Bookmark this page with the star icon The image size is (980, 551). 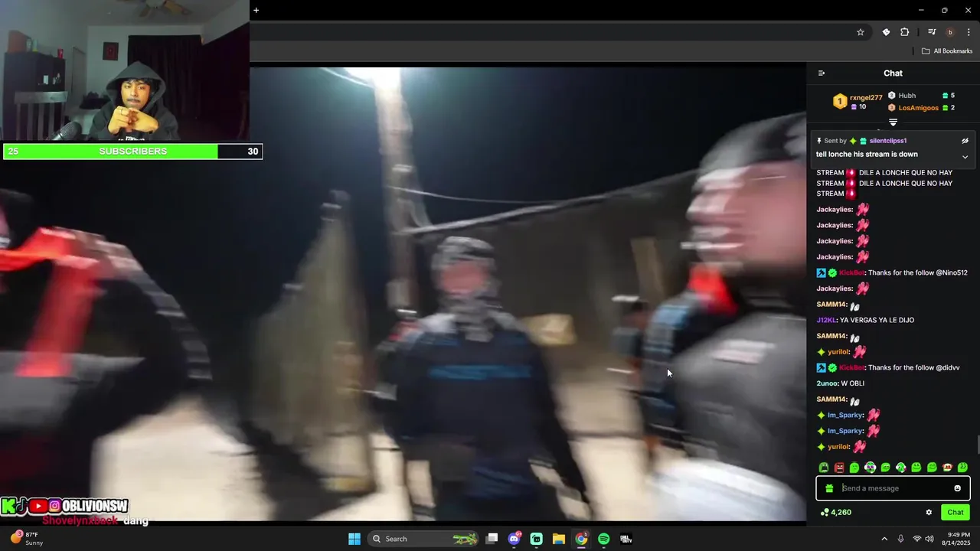coord(861,32)
